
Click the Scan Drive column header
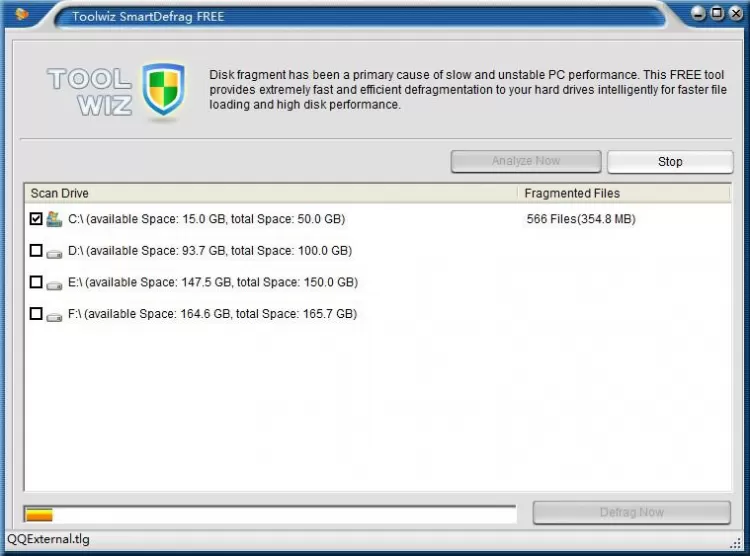271,193
